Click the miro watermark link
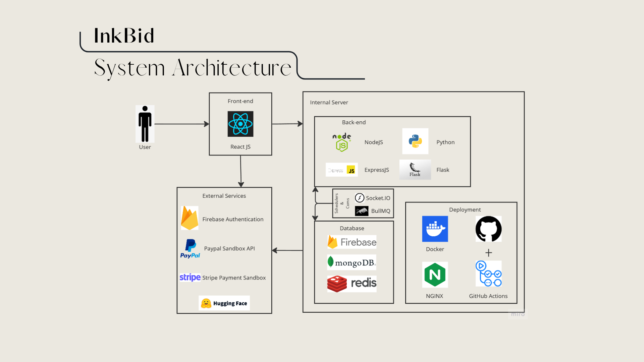 tap(518, 314)
